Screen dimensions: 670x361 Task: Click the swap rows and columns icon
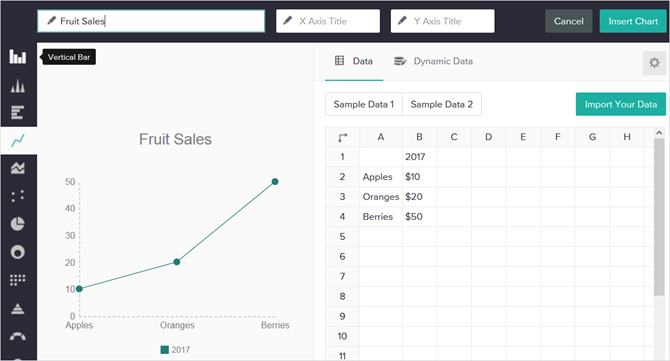(343, 137)
